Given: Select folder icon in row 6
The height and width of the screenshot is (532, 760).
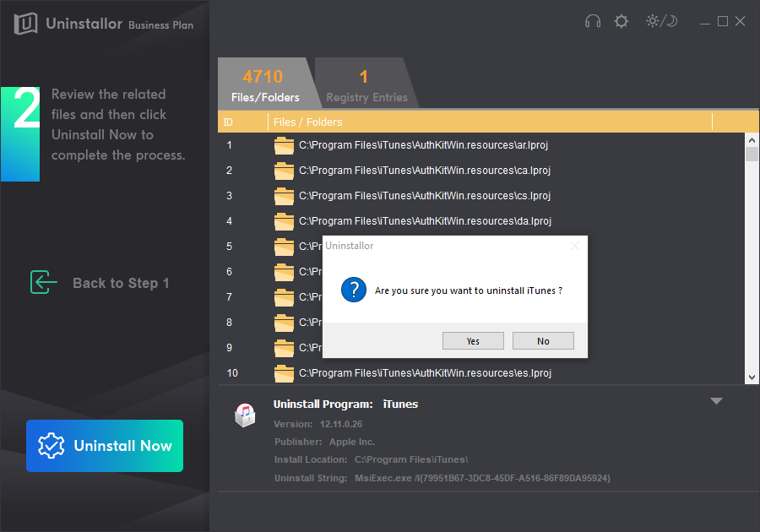Looking at the screenshot, I should 284,272.
